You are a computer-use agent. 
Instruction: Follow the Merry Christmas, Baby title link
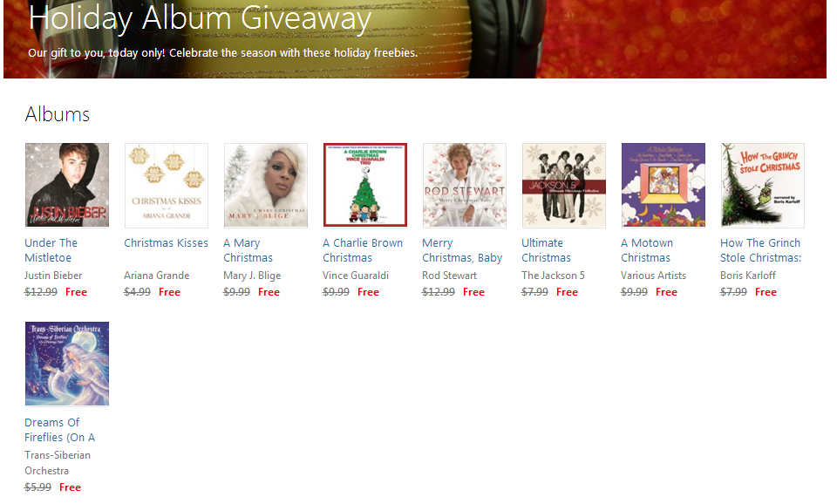[x=462, y=250]
